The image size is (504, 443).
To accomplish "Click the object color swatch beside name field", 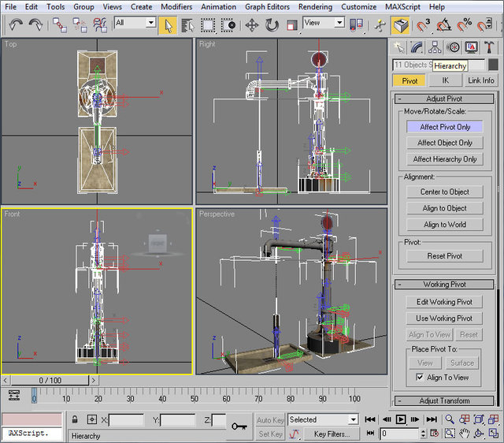I will pyautogui.click(x=491, y=65).
